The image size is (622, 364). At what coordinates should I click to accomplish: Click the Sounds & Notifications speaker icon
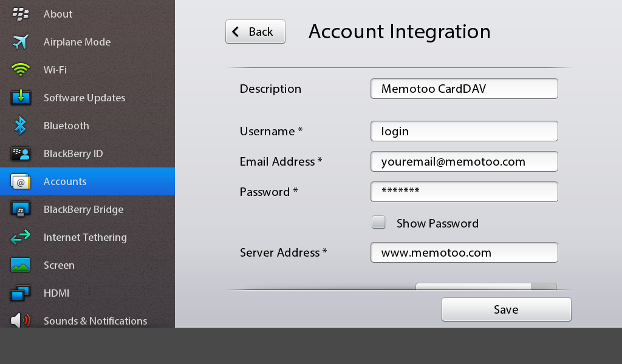click(21, 320)
